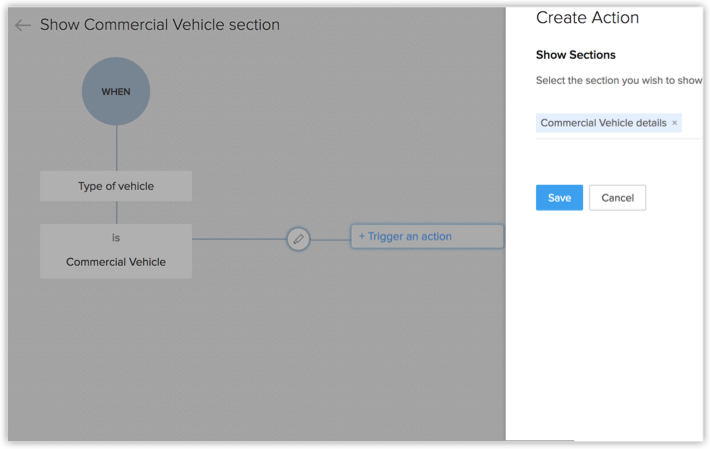
Task: Click the Show Commercial Vehicle section title
Action: pos(160,25)
